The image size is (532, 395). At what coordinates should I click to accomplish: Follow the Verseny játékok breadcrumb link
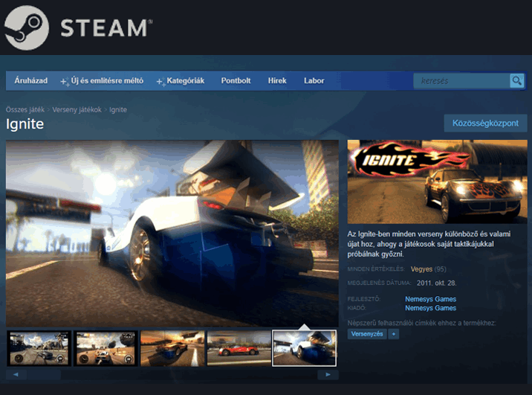coord(77,109)
